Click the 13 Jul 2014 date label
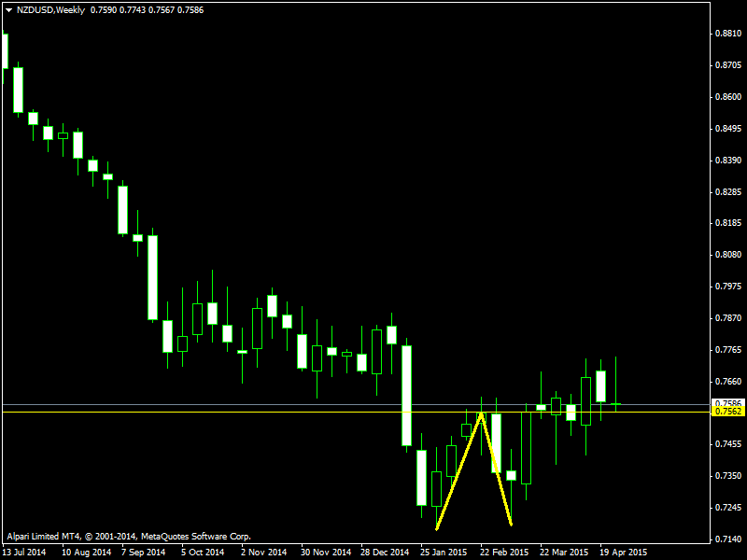Viewport: 747px width, 560px height. click(24, 553)
